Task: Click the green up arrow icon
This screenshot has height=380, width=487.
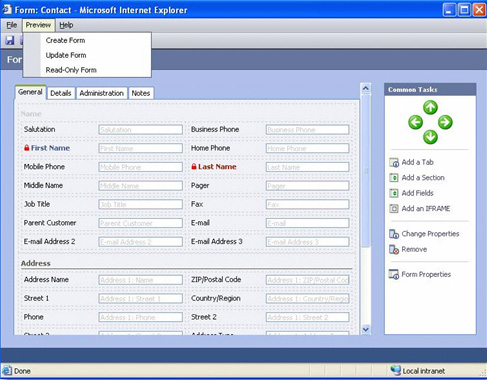Action: [430, 107]
